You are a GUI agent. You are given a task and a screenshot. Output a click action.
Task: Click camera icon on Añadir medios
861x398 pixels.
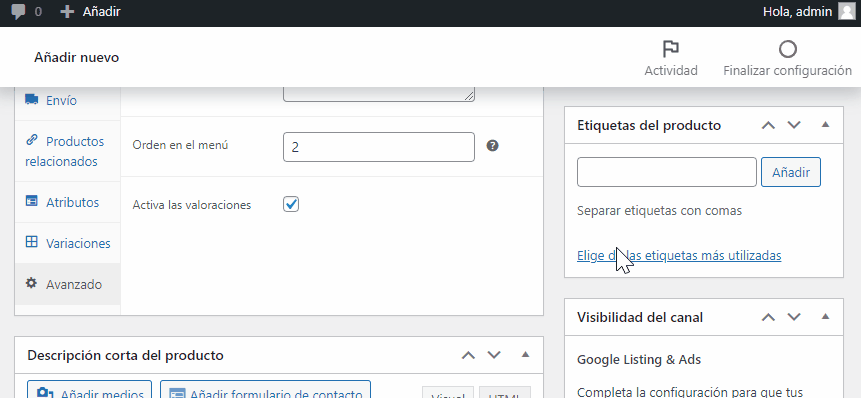tap(44, 394)
